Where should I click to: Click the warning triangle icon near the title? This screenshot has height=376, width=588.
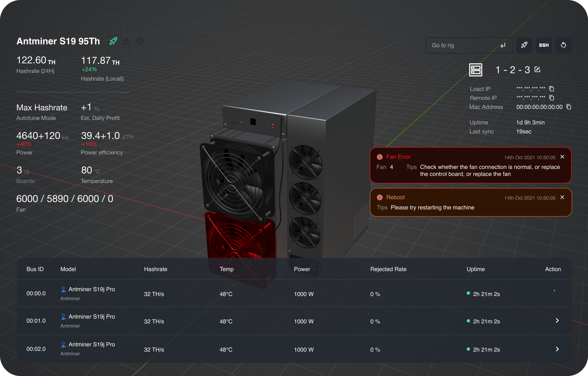click(x=127, y=41)
